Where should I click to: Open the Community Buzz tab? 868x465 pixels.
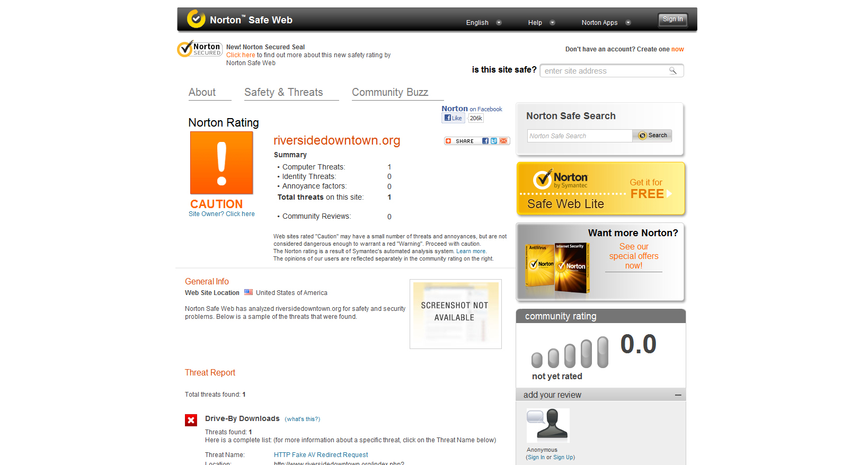[x=390, y=92]
